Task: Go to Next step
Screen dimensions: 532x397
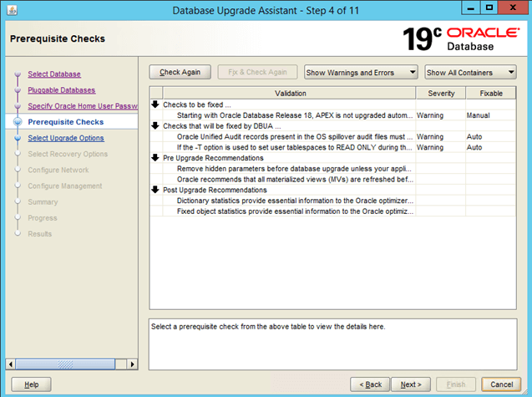Action: click(411, 384)
